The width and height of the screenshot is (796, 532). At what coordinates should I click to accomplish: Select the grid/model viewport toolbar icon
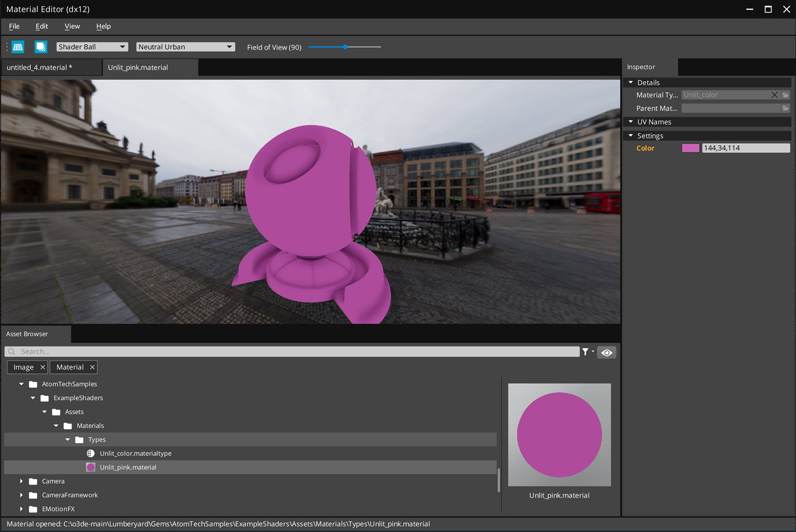pyautogui.click(x=17, y=47)
